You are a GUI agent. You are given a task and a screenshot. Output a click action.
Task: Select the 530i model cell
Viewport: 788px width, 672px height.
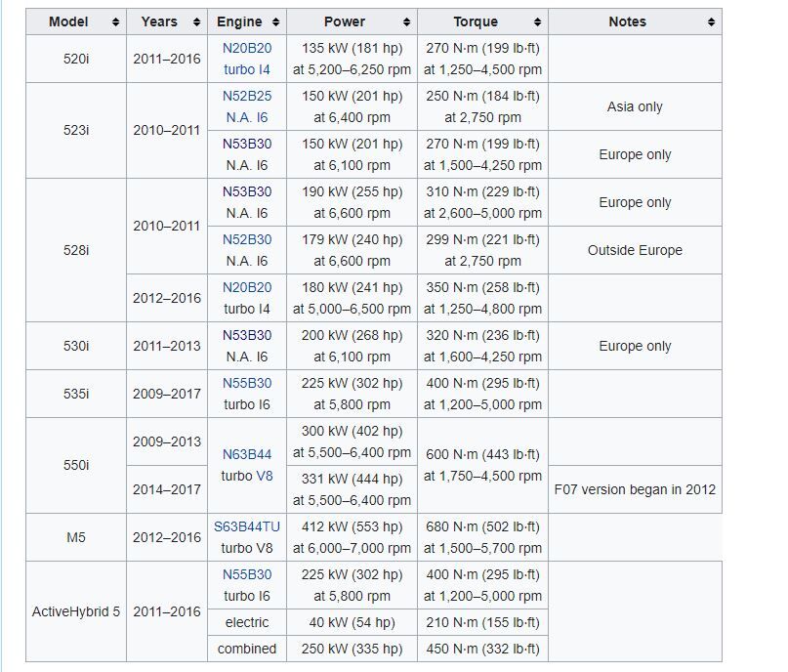click(76, 346)
